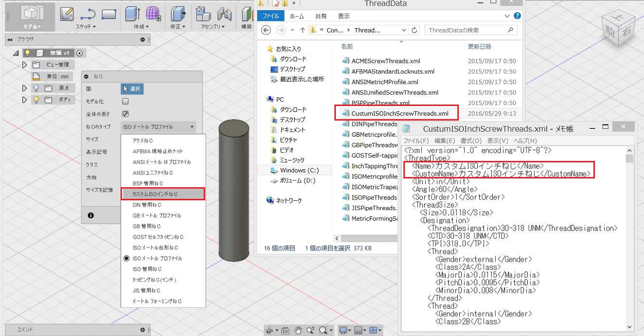Collapse the ブラウザ panel with double-arrow icon
This screenshot has width=644, height=336.
coord(10,39)
